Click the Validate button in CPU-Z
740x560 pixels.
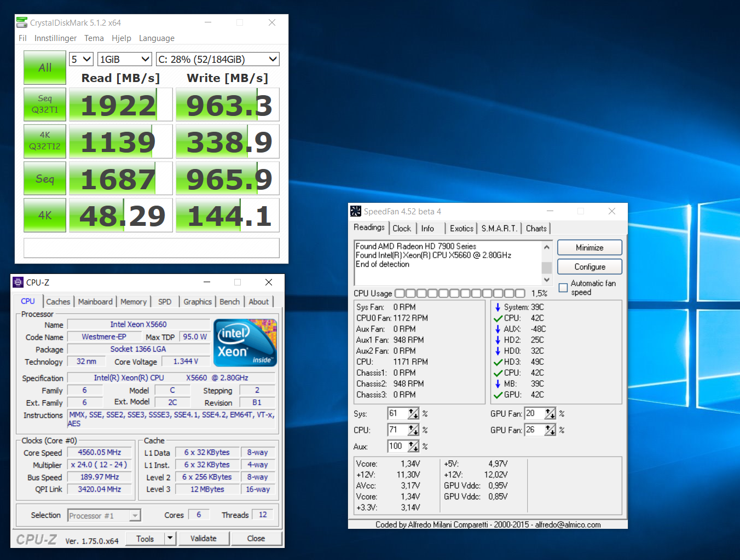tap(204, 539)
